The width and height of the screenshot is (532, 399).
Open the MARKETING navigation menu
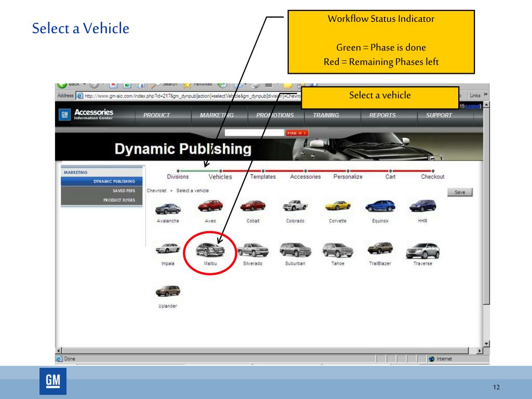pyautogui.click(x=217, y=115)
